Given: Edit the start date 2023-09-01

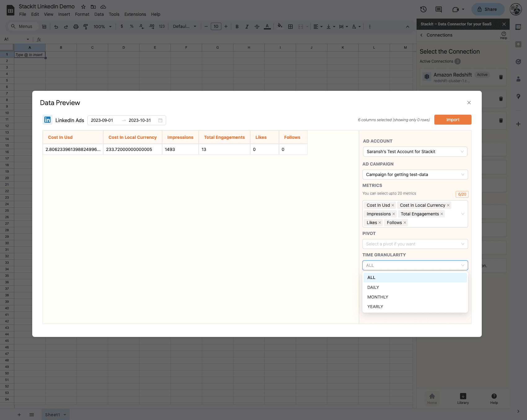Looking at the screenshot, I should click(x=102, y=120).
